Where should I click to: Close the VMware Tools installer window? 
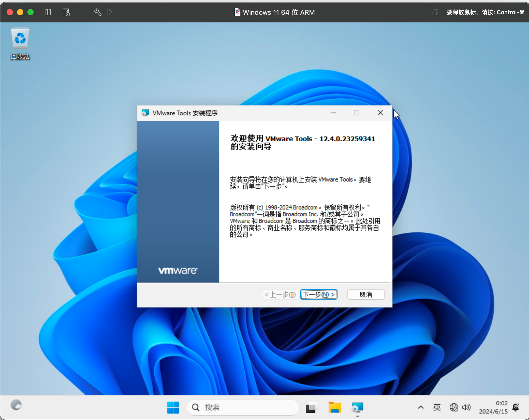[380, 113]
